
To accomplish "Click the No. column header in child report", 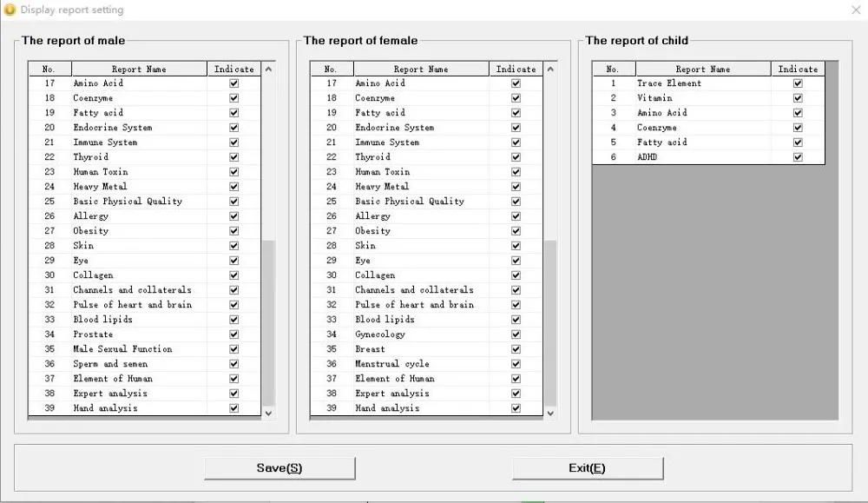I will (614, 68).
